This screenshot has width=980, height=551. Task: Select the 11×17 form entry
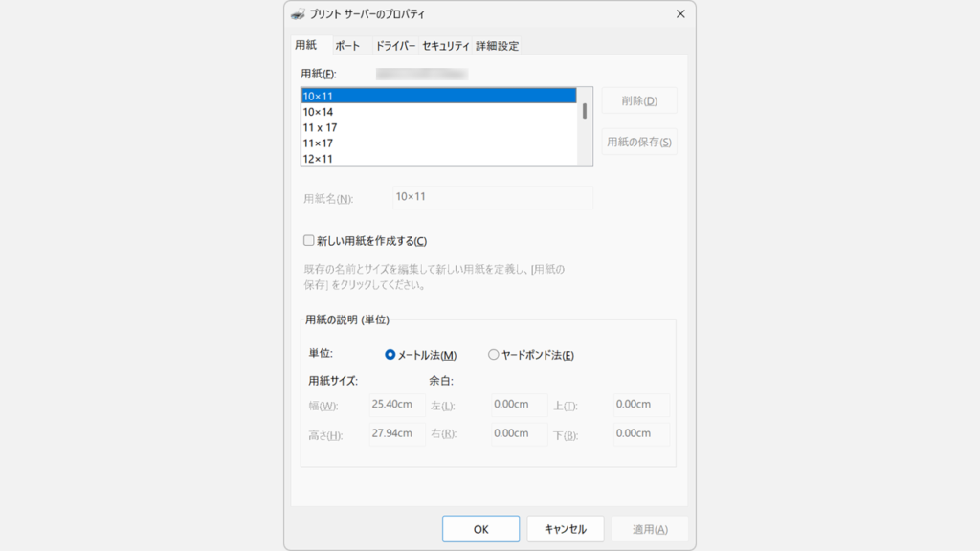(438, 143)
